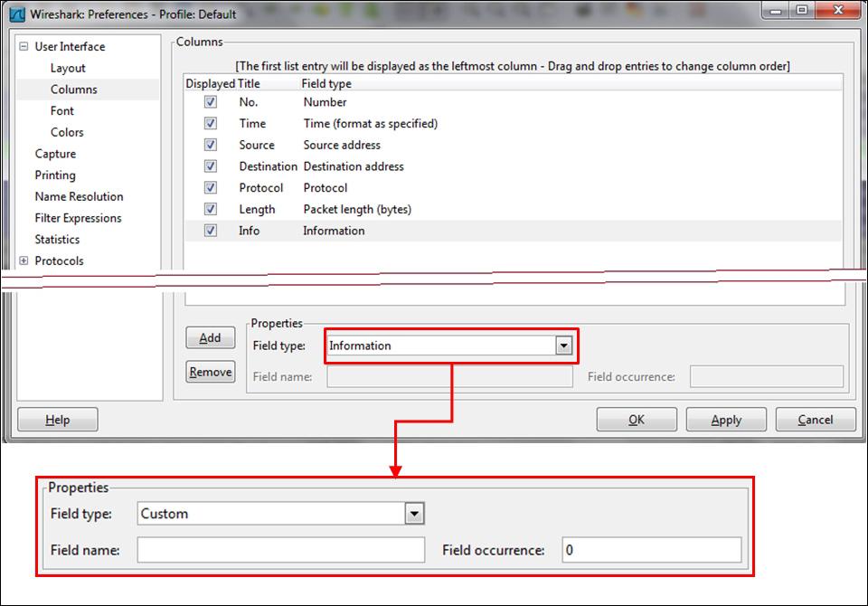Disable the Protocol column checkbox
Screen dimensions: 868x606
click(211, 188)
